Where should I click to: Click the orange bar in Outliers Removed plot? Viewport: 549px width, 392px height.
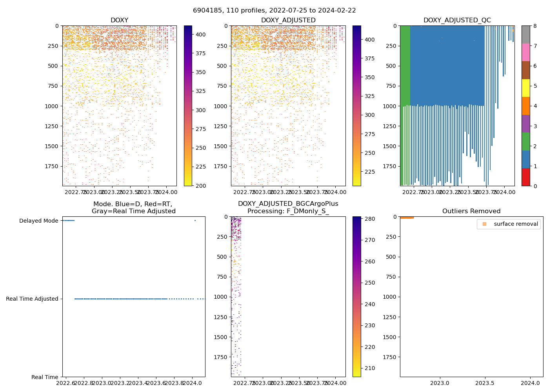(407, 218)
